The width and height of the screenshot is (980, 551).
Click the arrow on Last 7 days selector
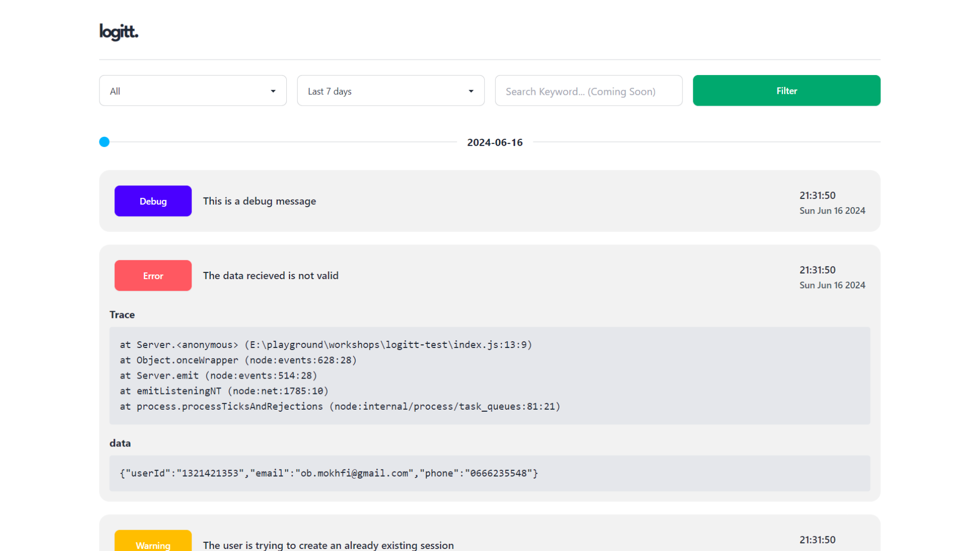(471, 91)
